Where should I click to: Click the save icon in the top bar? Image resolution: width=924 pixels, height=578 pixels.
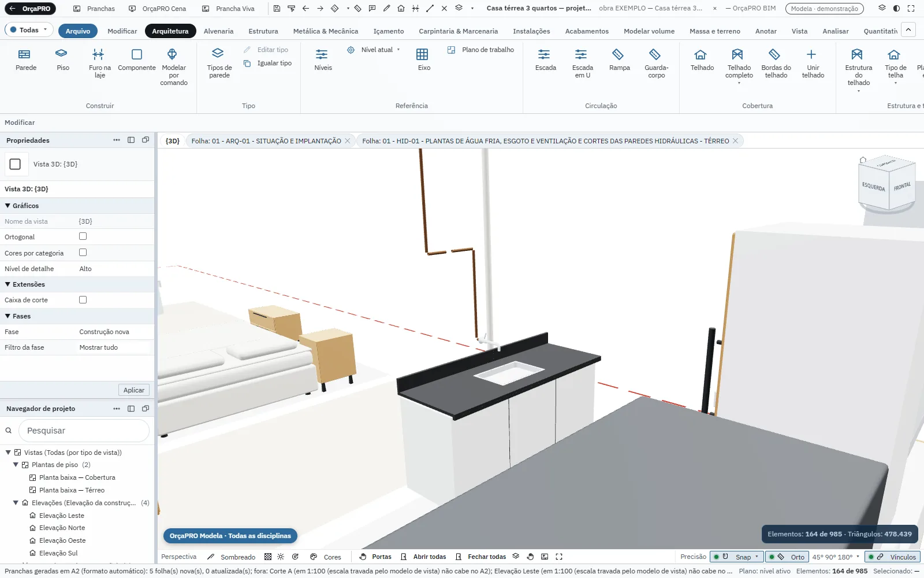pyautogui.click(x=277, y=9)
